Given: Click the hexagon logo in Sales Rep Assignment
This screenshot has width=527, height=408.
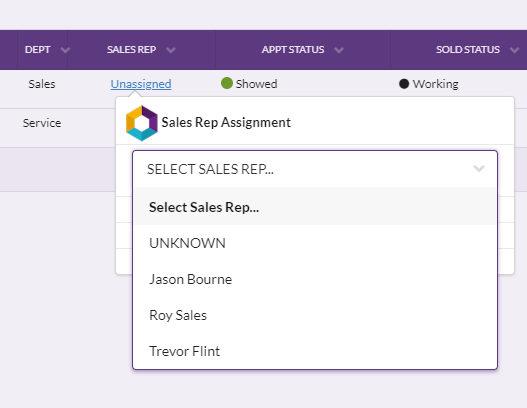Looking at the screenshot, I should click(x=141, y=123).
